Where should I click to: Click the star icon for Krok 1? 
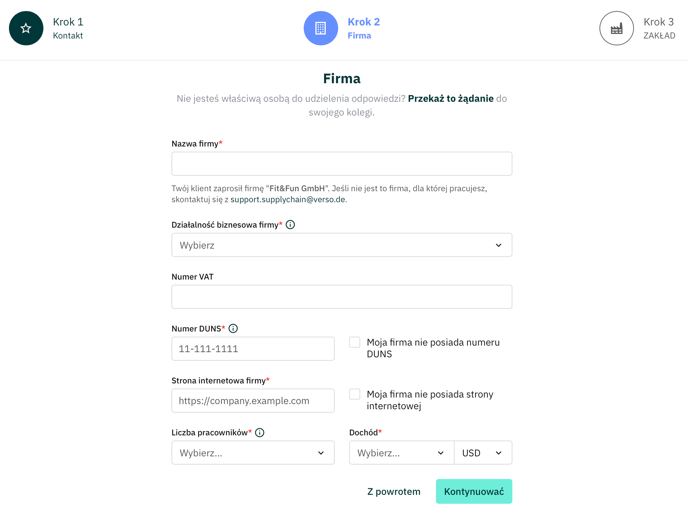(26, 28)
